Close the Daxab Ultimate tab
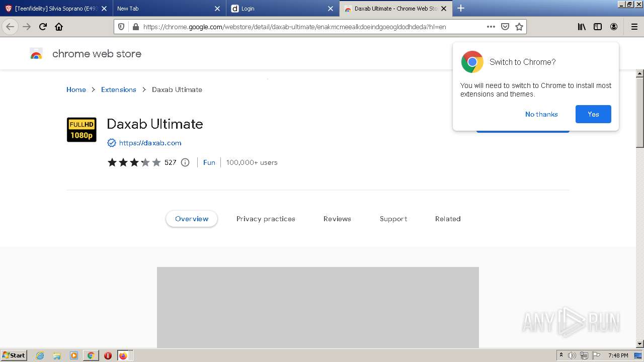This screenshot has width=644, height=362. coord(444,9)
